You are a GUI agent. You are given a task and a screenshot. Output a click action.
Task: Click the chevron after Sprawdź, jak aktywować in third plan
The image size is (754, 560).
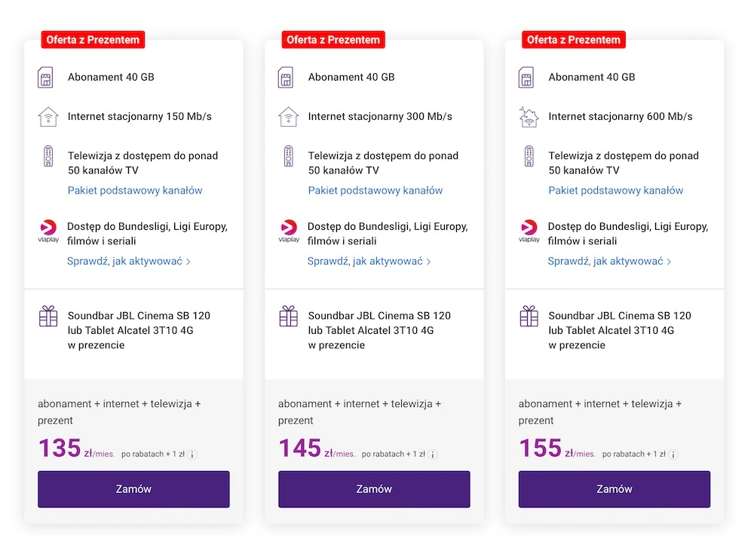[x=669, y=262]
